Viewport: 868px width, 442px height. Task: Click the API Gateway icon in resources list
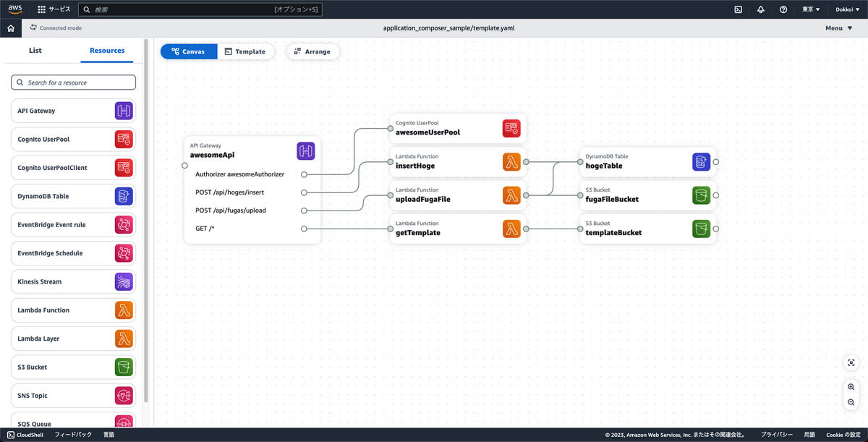pyautogui.click(x=124, y=111)
